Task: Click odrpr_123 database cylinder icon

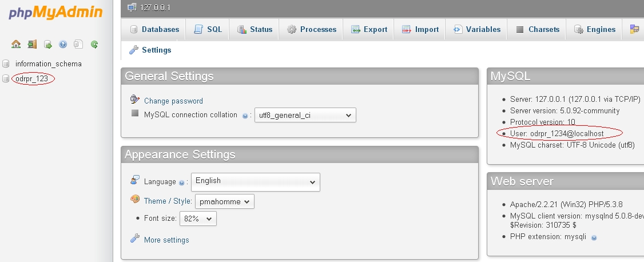Action: tap(6, 78)
